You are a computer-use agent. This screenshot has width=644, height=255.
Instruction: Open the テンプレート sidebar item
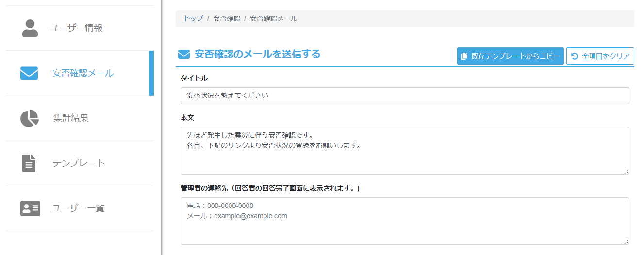pos(80,163)
